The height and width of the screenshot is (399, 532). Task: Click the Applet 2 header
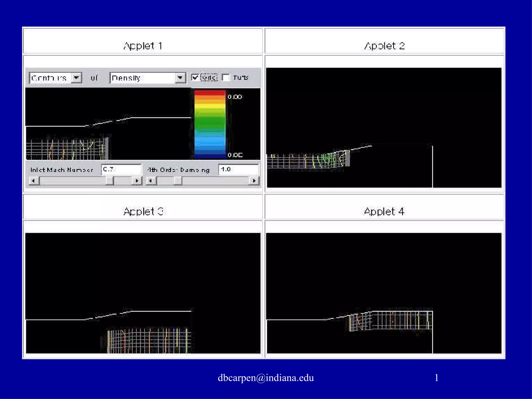tap(384, 46)
